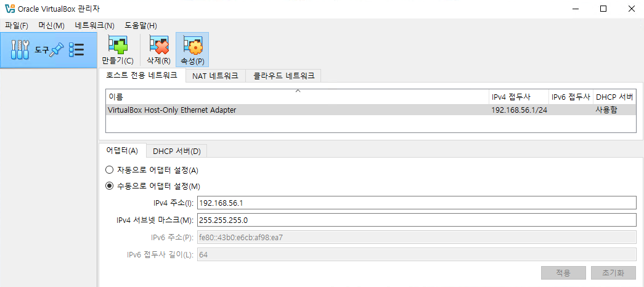The height and width of the screenshot is (287, 644).
Task: Open the 파일(F) menu
Action: (17, 25)
